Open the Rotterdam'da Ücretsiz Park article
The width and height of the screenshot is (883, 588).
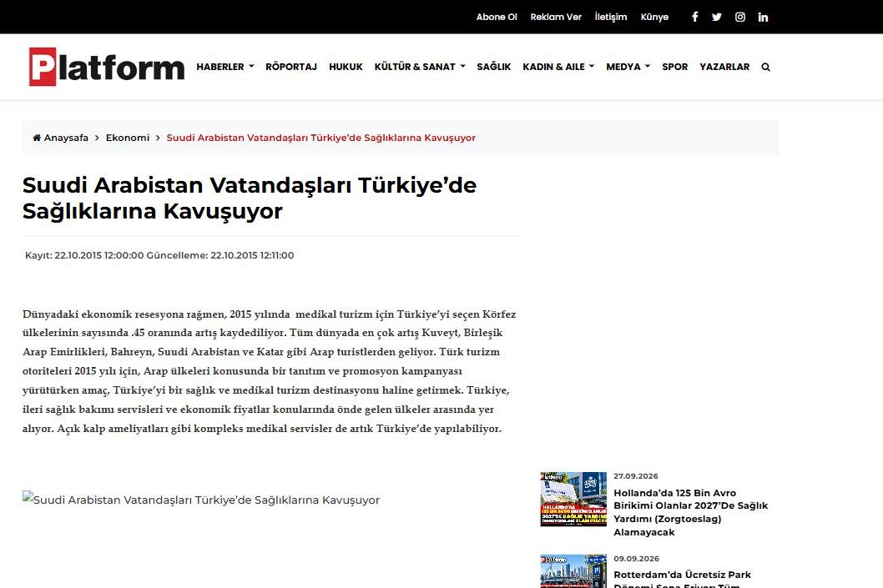[x=682, y=579]
